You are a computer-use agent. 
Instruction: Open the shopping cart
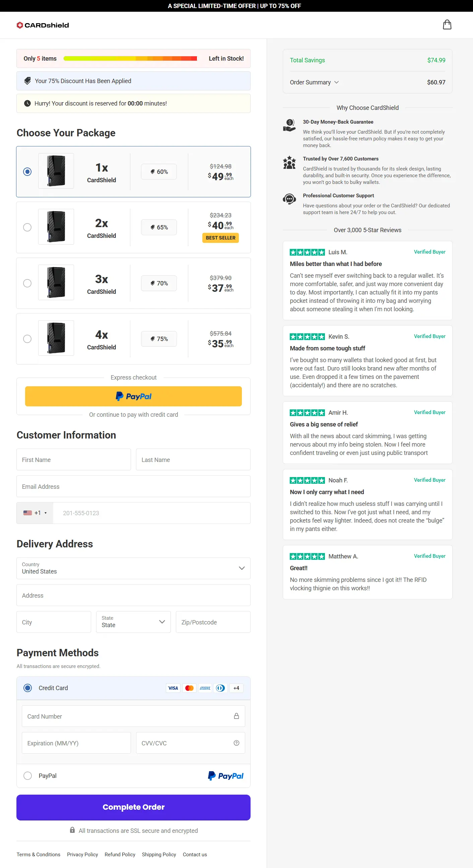448,24
